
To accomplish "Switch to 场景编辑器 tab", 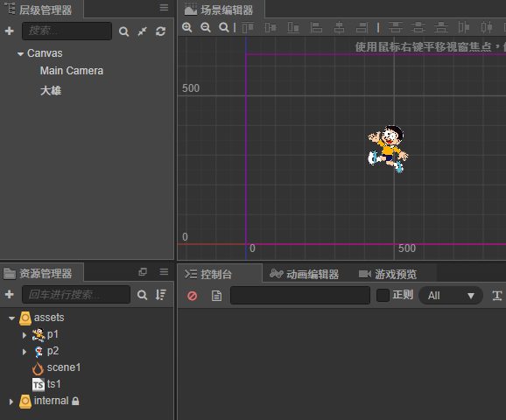I will click(221, 10).
